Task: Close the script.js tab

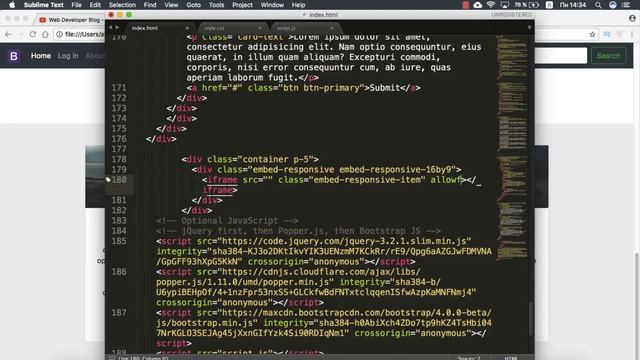Action: click(x=332, y=28)
